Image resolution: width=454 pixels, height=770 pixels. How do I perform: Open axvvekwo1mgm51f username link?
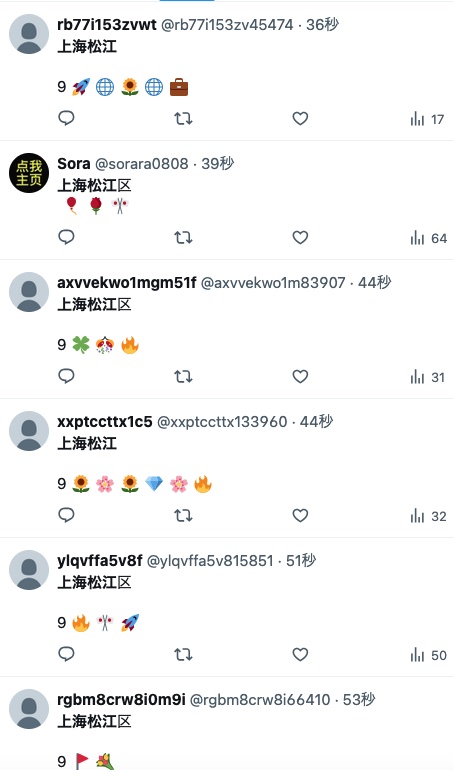tap(127, 283)
